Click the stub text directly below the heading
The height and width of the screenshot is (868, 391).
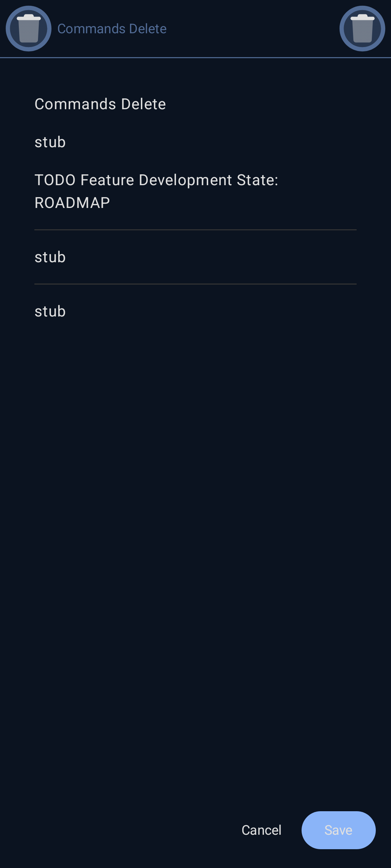coord(50,142)
